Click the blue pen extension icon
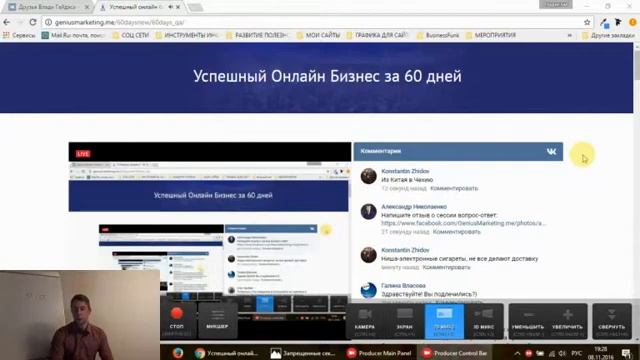The image size is (640, 360). coord(605,22)
